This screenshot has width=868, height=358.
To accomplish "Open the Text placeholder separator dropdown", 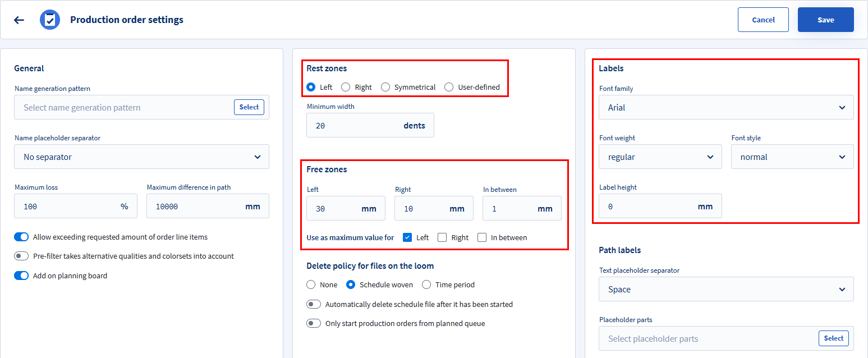I will coord(727,289).
